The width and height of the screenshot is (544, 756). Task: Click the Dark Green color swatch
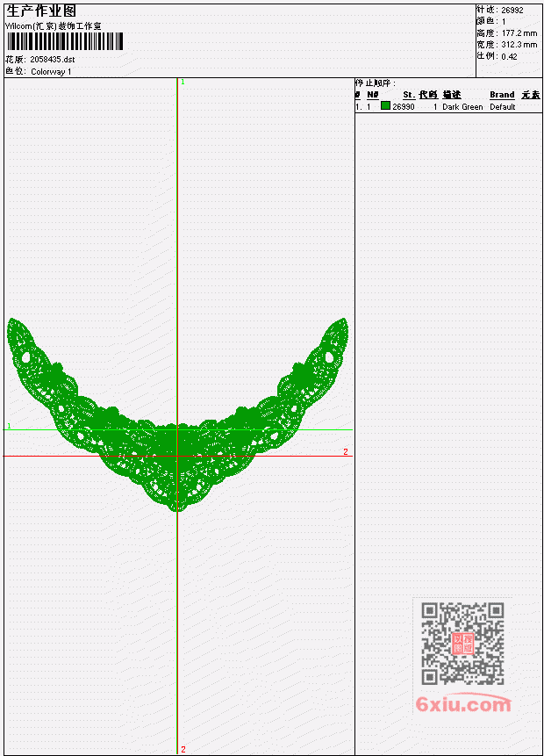(x=385, y=105)
